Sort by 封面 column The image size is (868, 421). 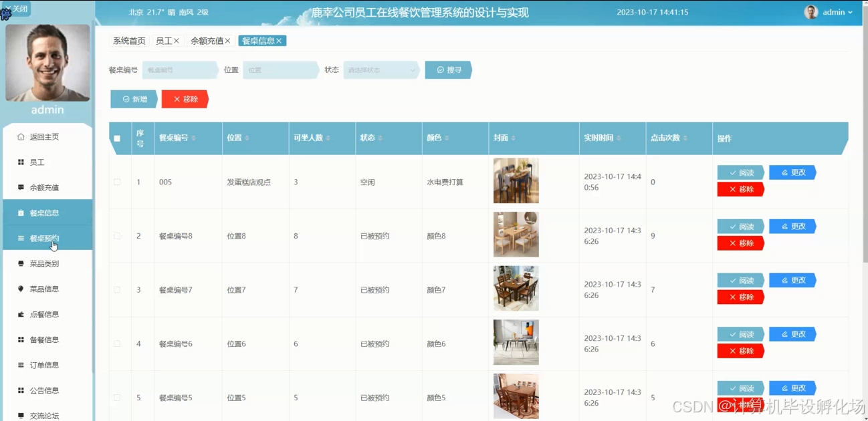(514, 138)
